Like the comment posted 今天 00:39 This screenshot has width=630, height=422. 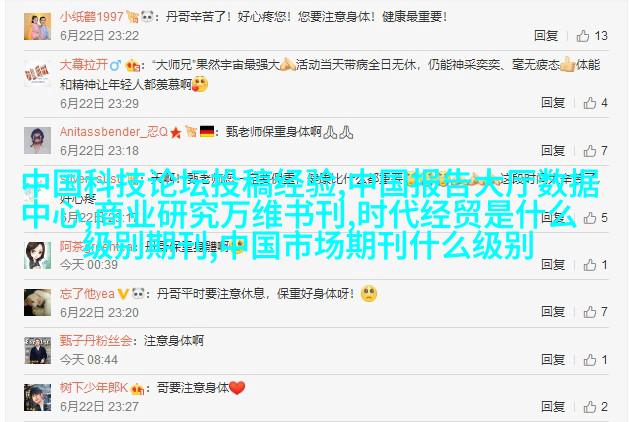coord(590,265)
